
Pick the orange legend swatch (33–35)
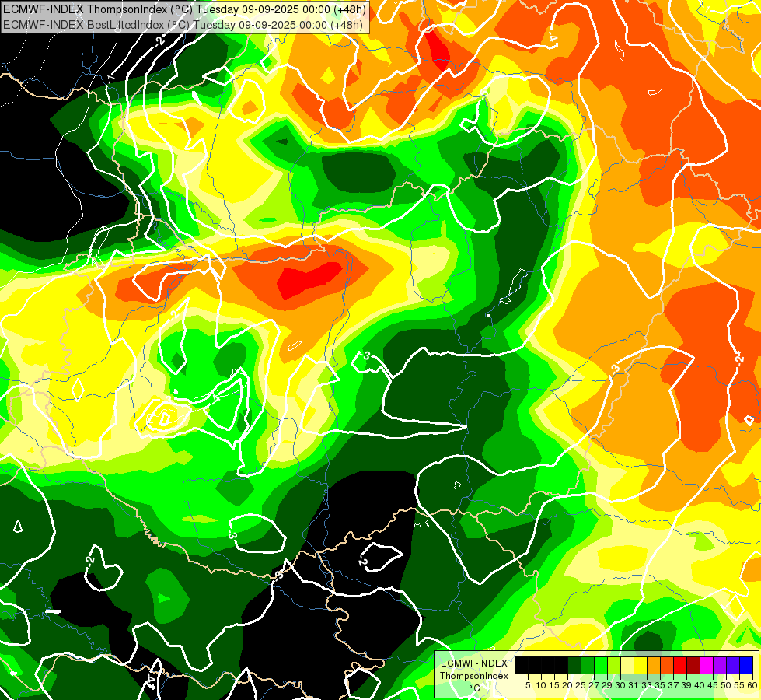654,666
